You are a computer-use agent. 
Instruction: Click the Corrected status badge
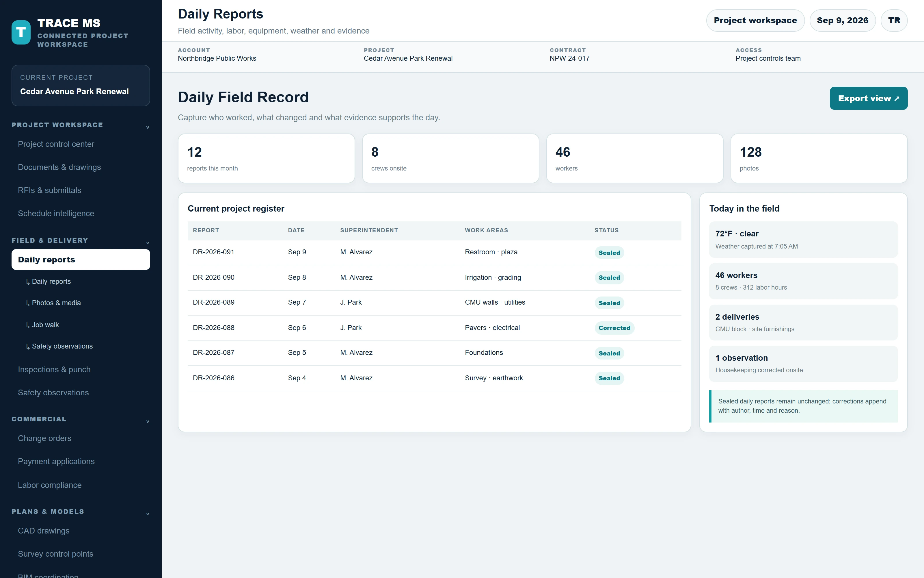[614, 328]
